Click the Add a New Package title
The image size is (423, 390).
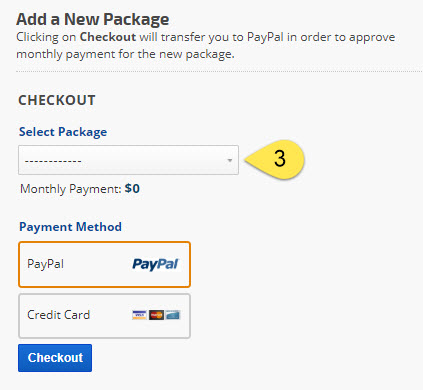tap(93, 19)
